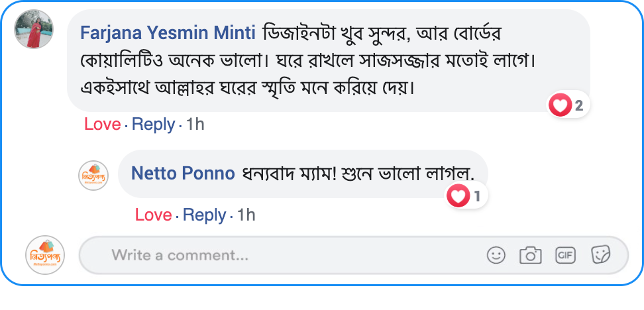This screenshot has width=644, height=310.
Task: Attach a photo with the camera icon
Action: point(530,255)
